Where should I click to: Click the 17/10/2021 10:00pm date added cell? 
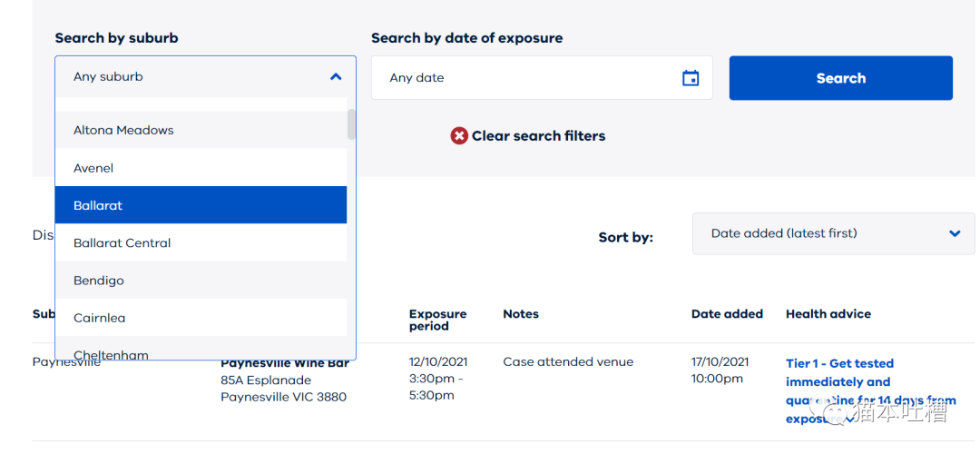tap(720, 370)
